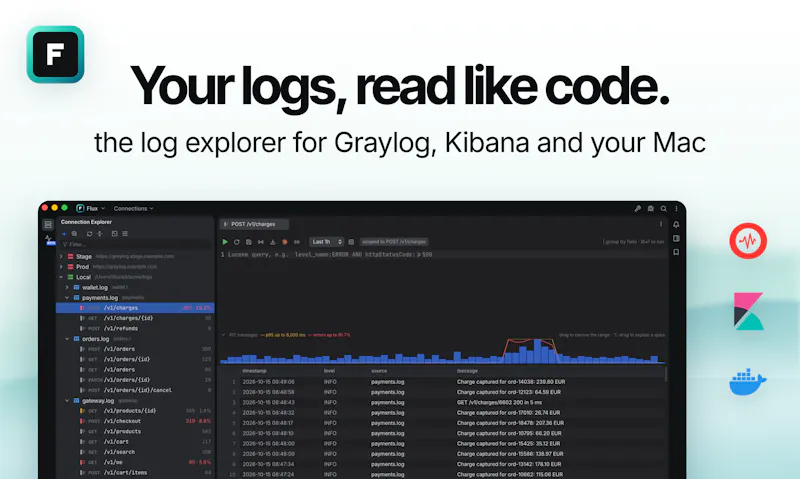
Task: Open the Docker whale icon
Action: tap(747, 382)
